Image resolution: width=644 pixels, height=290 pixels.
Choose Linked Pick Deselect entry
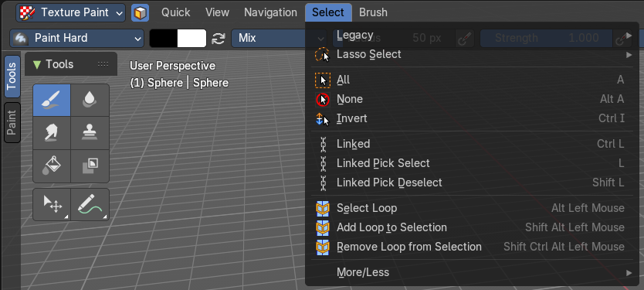[x=473, y=183]
